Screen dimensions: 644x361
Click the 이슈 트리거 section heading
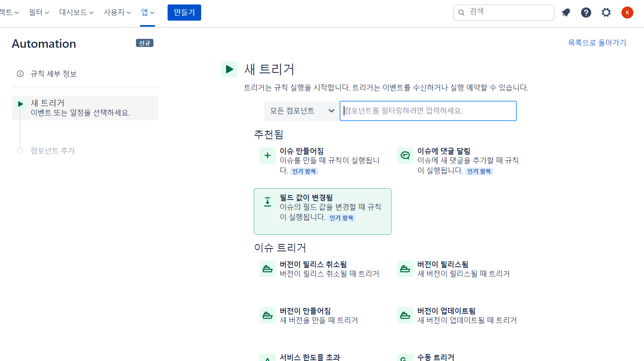pyautogui.click(x=280, y=248)
